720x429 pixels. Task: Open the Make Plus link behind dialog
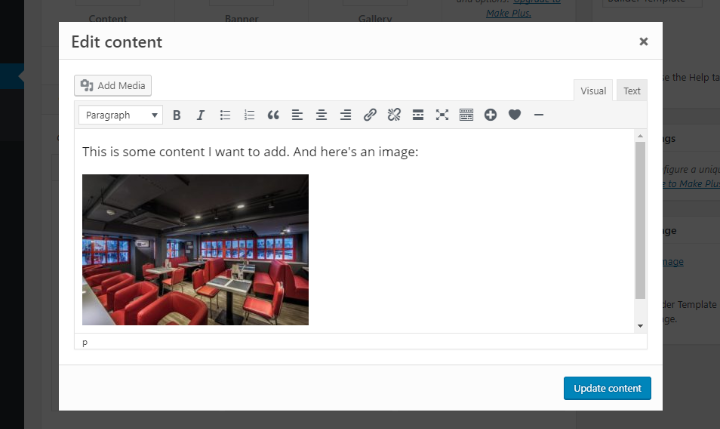[x=508, y=13]
